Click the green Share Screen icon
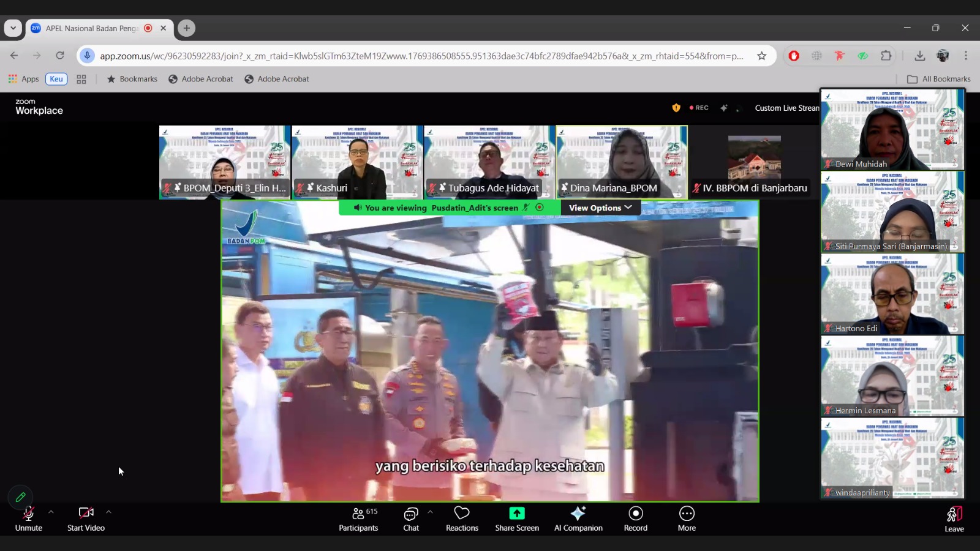 517,513
